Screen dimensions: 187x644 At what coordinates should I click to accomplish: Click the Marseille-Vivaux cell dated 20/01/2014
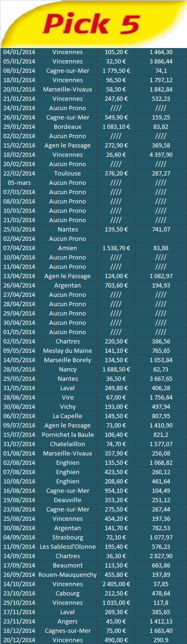pos(68,89)
